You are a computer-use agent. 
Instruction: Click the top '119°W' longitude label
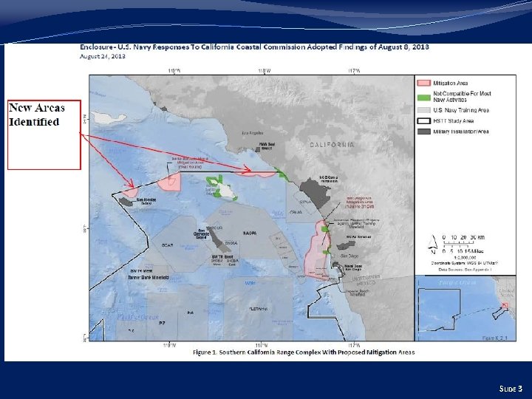point(174,71)
